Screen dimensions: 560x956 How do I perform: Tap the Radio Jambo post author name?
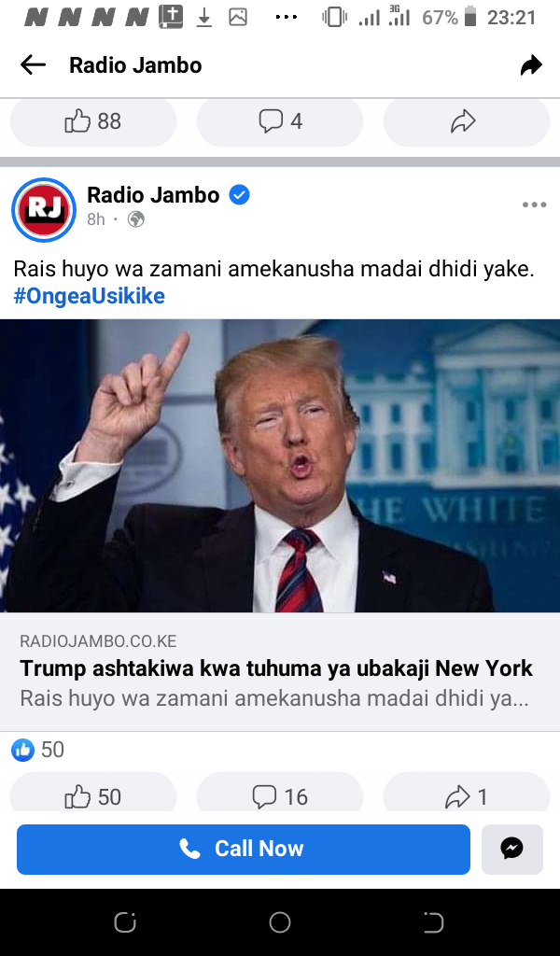click(153, 195)
